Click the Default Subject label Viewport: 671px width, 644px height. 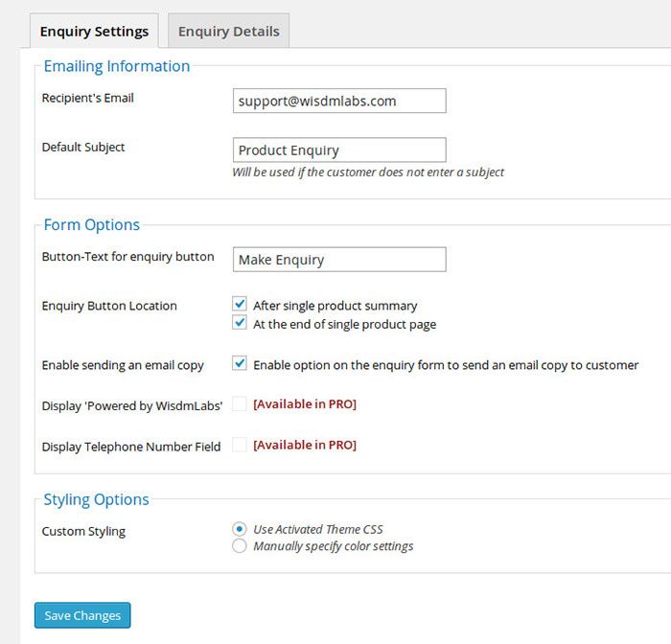point(83,148)
